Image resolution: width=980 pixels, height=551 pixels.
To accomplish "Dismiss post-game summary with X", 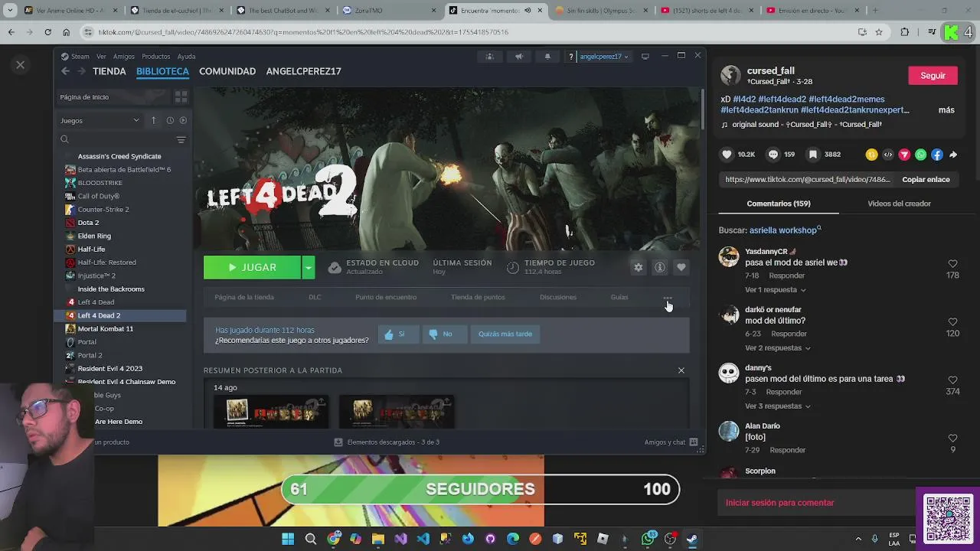I will (x=681, y=370).
